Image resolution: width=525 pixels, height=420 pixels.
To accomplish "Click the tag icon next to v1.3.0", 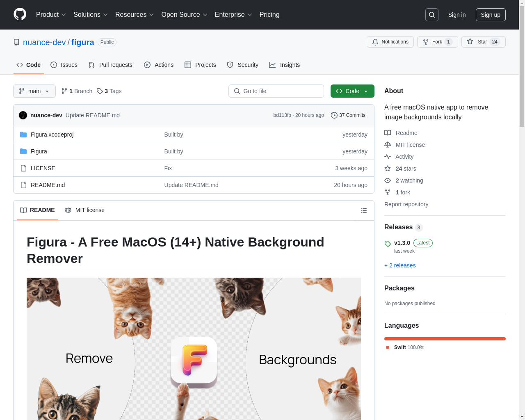I will coord(388,244).
